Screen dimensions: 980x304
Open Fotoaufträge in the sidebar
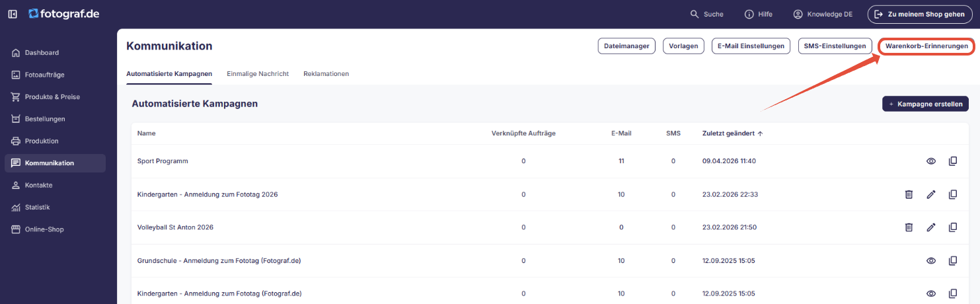pyautogui.click(x=55, y=75)
